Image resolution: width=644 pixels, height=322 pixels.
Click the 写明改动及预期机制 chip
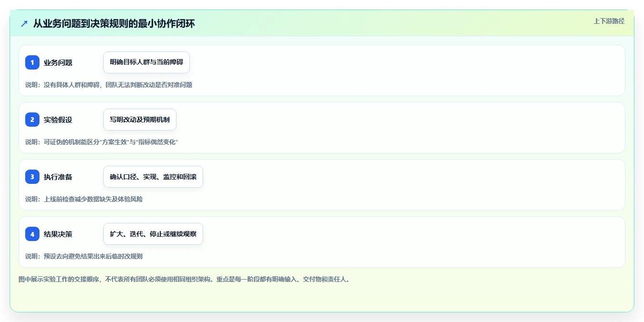140,120
